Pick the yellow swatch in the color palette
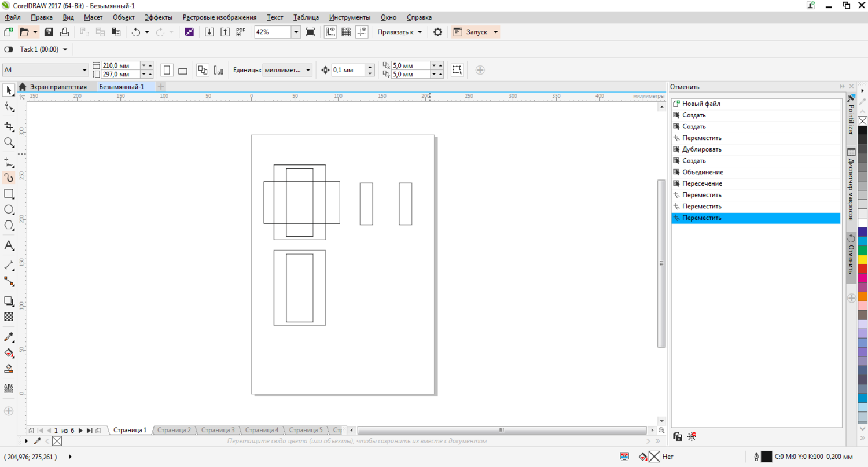 862,259
